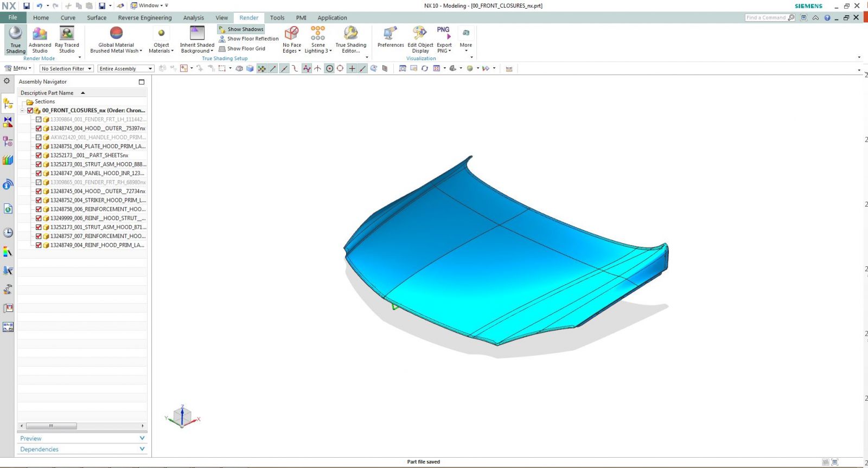Viewport: 868px width, 468px height.
Task: Click the Export PNG icon
Action: 443,33
